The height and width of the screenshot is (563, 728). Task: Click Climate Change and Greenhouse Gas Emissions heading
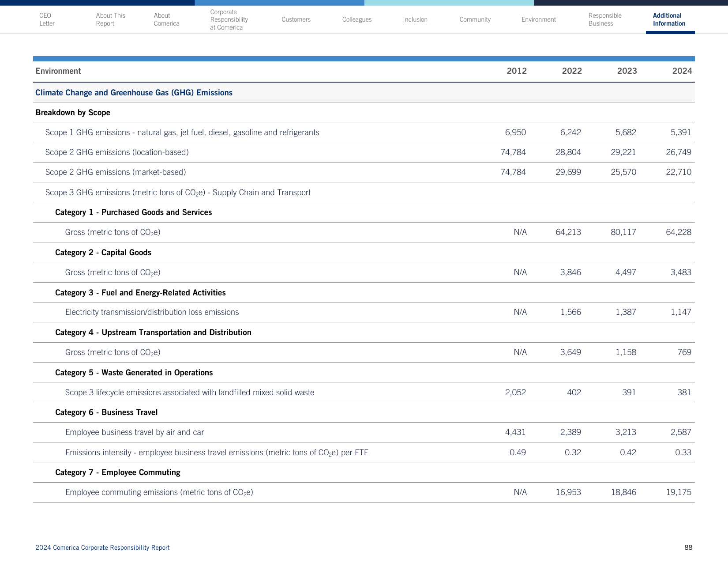pos(134,93)
